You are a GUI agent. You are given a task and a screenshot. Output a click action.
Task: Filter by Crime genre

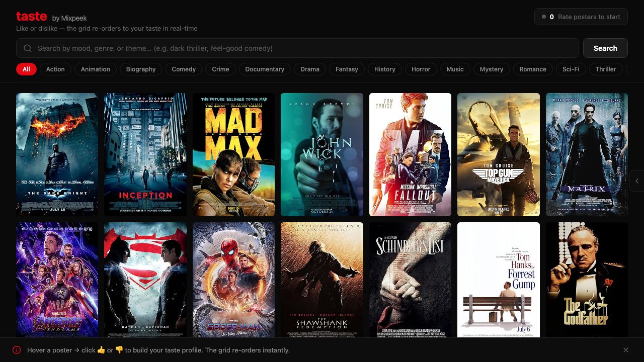tap(220, 69)
